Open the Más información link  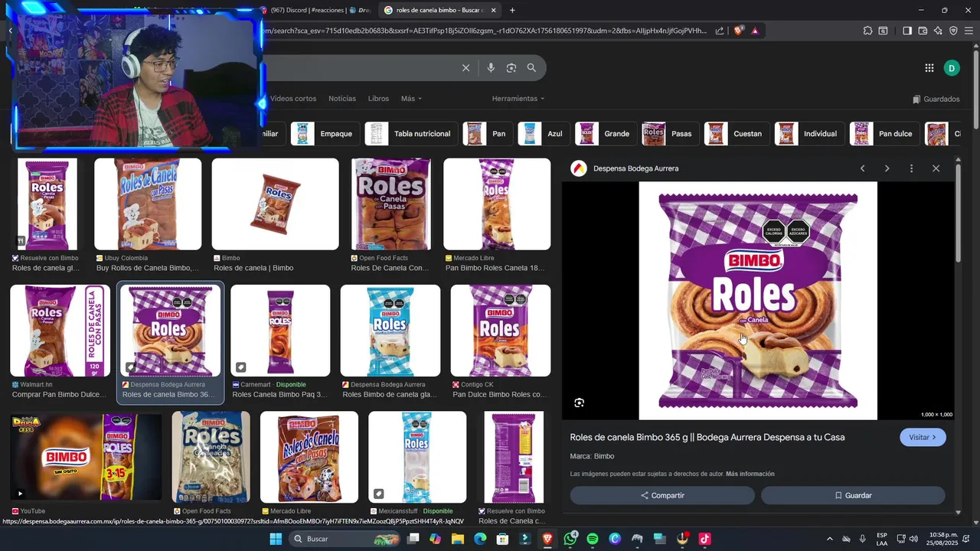pyautogui.click(x=750, y=474)
